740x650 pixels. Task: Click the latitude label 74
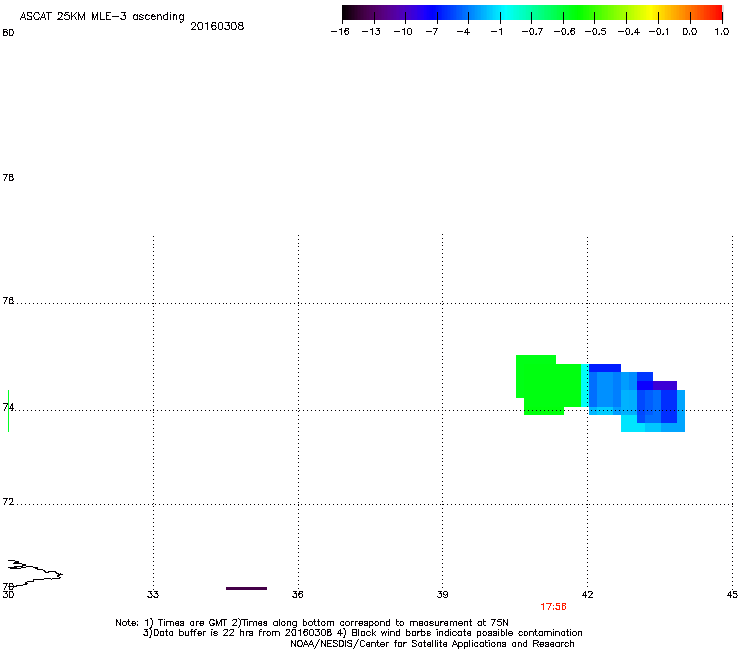click(x=8, y=407)
